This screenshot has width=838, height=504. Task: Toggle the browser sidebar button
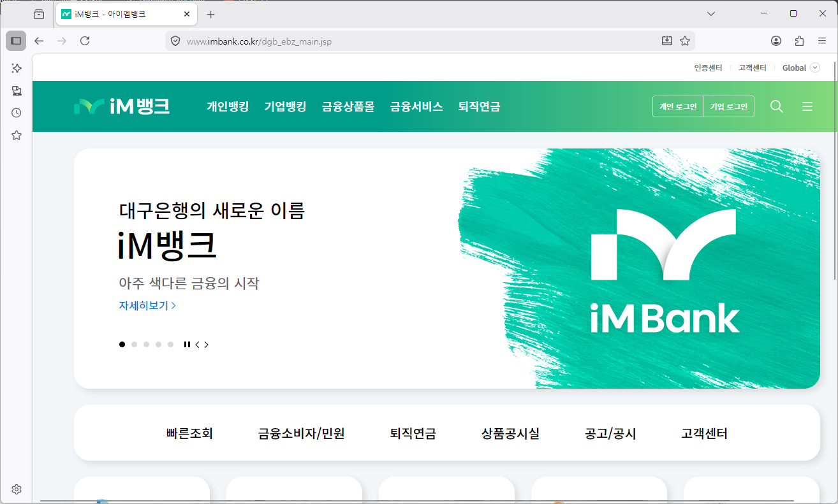[16, 41]
